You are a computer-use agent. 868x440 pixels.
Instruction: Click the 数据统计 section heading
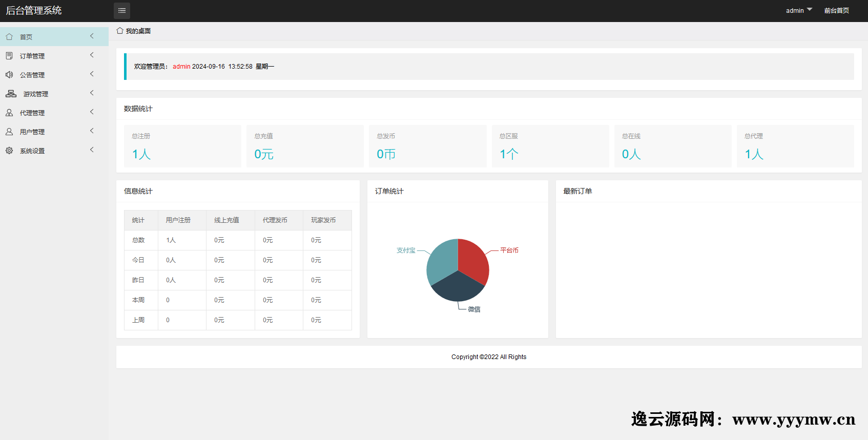coord(138,109)
